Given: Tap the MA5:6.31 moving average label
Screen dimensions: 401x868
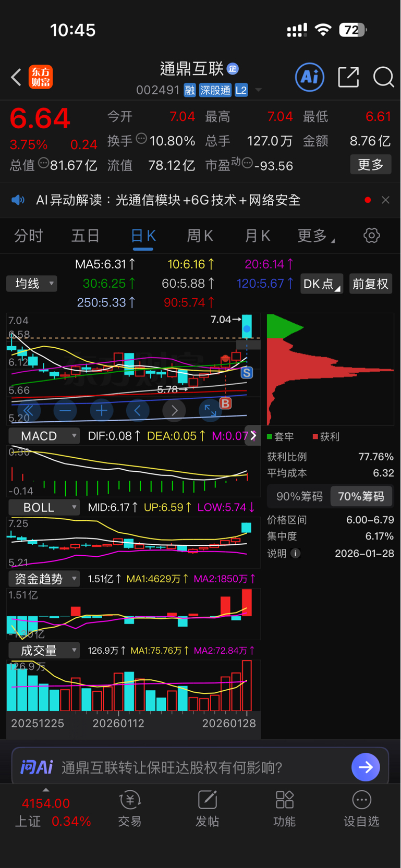Looking at the screenshot, I should [105, 264].
